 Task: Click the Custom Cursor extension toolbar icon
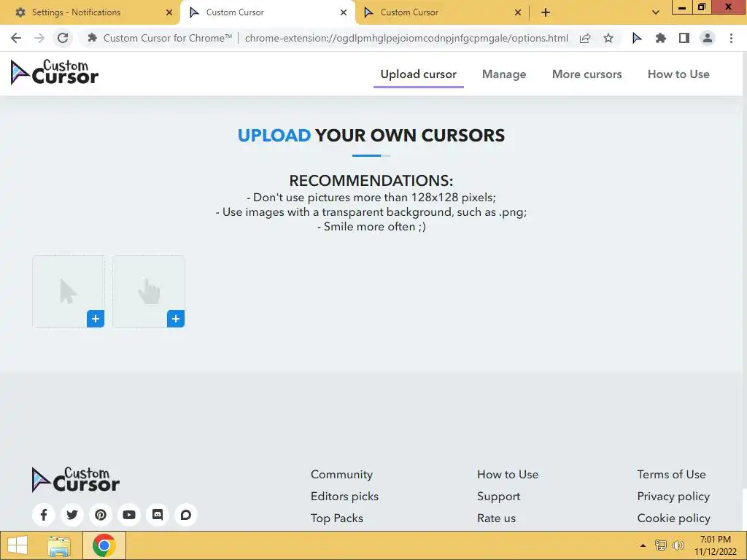coord(636,38)
